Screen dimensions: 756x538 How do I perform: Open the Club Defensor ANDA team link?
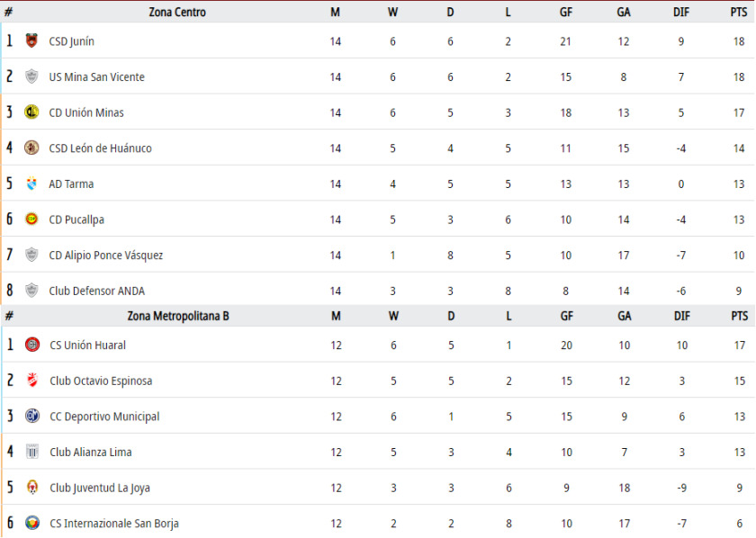click(97, 291)
